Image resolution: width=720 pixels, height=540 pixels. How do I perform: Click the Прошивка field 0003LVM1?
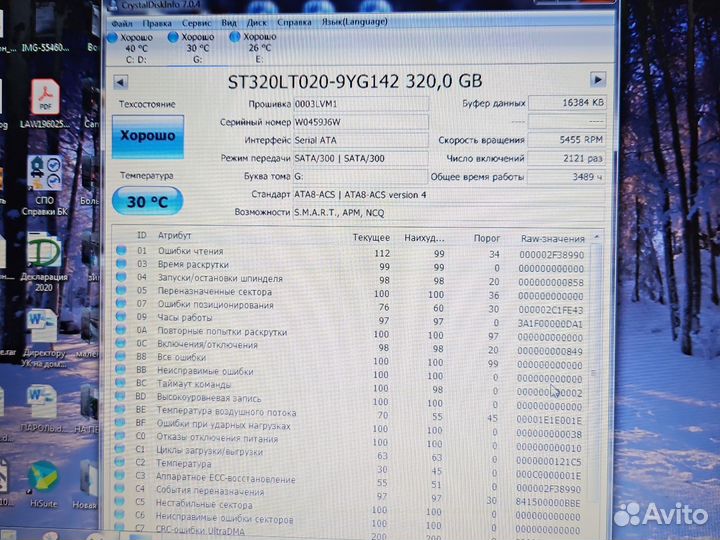[x=361, y=104]
